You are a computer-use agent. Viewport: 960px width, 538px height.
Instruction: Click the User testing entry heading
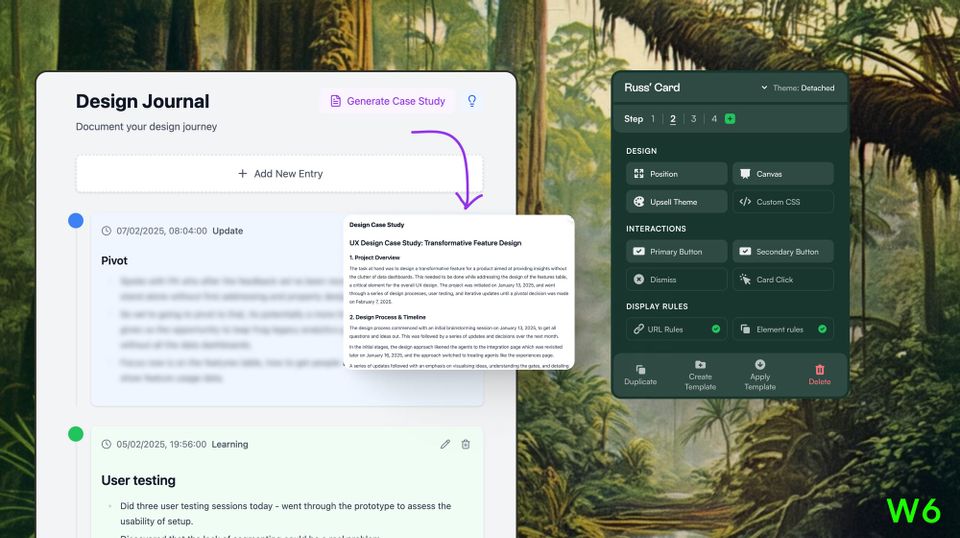tap(138, 480)
